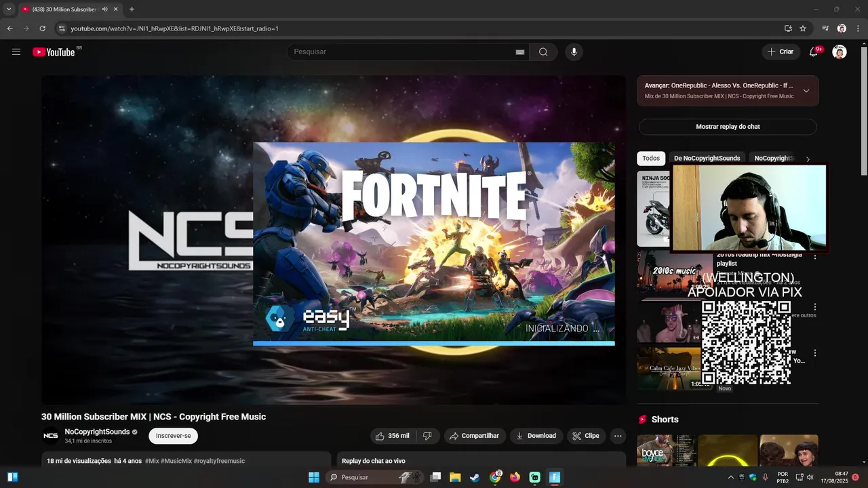This screenshot has height=488, width=868.
Task: Click the Mostrar replay do chat button
Action: pyautogui.click(x=728, y=127)
